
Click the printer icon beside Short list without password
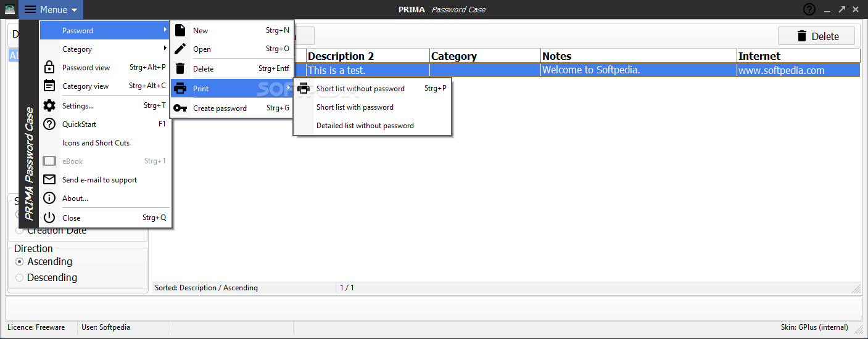pos(304,88)
